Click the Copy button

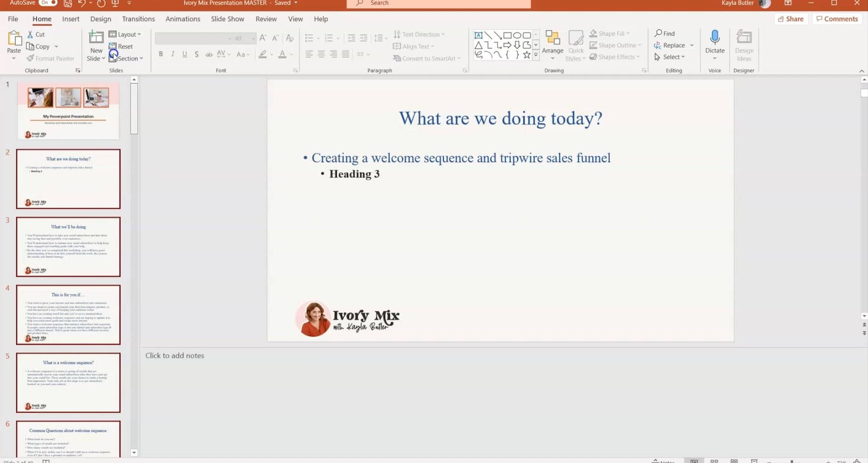[x=38, y=46]
